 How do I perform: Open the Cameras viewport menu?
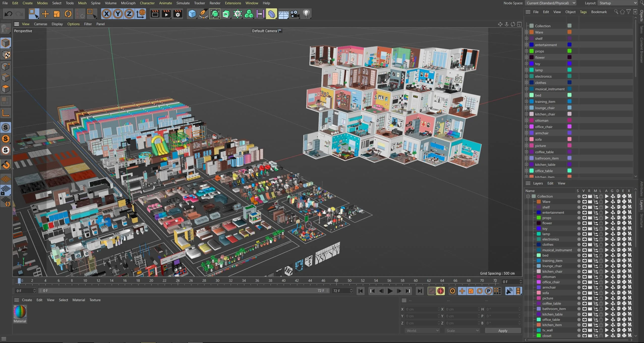[41, 24]
